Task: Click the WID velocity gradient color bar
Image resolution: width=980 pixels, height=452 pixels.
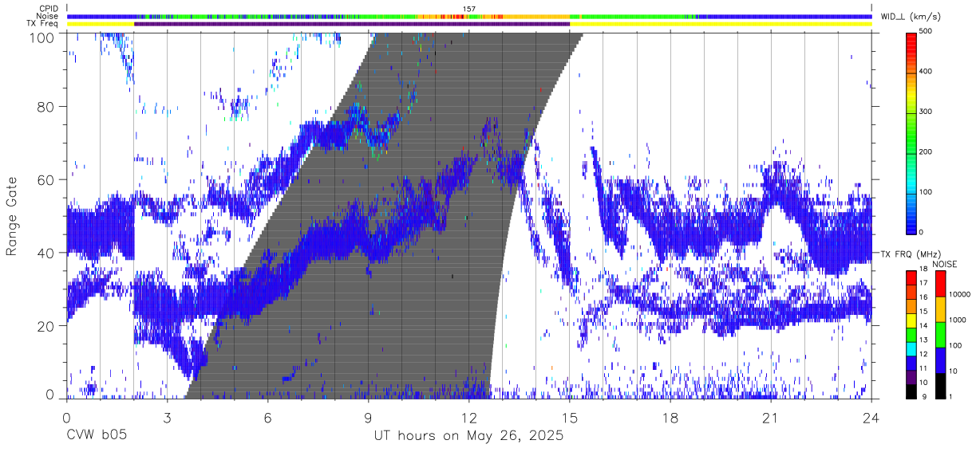Action: pos(911,132)
